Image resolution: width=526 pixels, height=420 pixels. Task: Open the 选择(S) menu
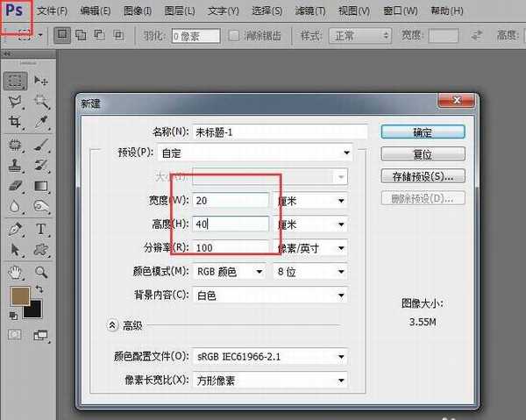pyautogui.click(x=267, y=11)
